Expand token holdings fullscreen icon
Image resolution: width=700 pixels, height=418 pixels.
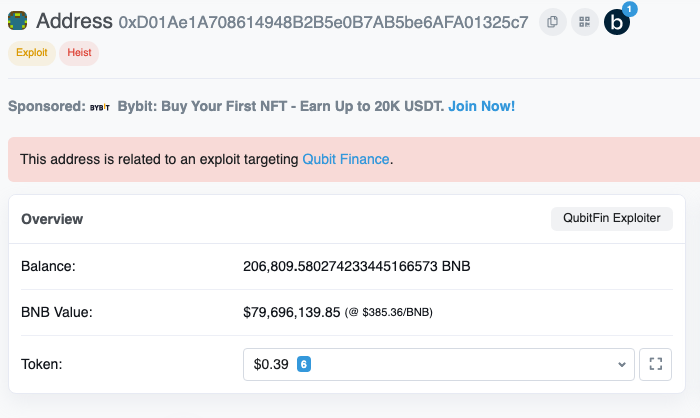(655, 364)
